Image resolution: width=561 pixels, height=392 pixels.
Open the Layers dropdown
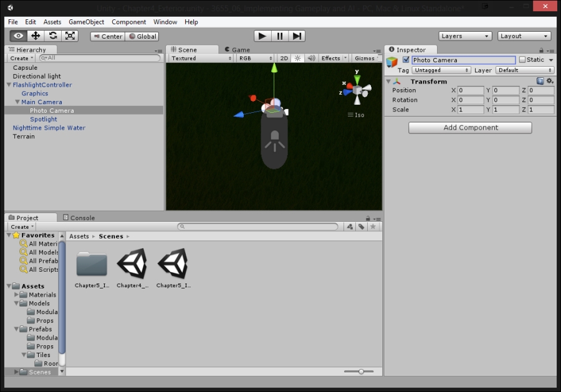[465, 36]
